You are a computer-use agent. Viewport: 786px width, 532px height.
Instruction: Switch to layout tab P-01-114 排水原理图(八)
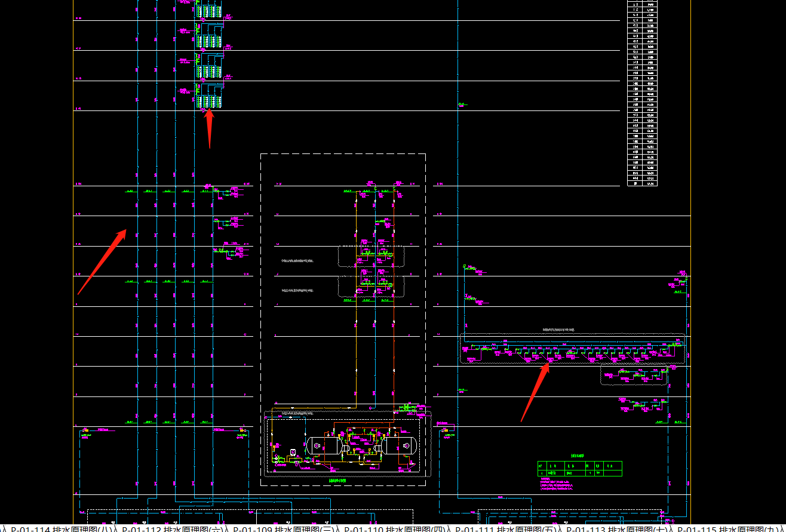[x=61, y=528]
